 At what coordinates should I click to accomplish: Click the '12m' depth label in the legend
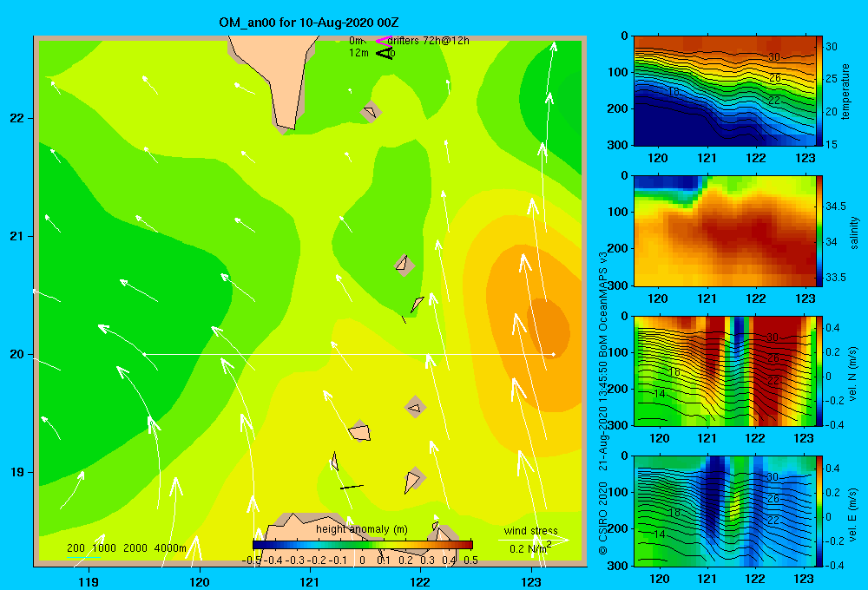358,53
